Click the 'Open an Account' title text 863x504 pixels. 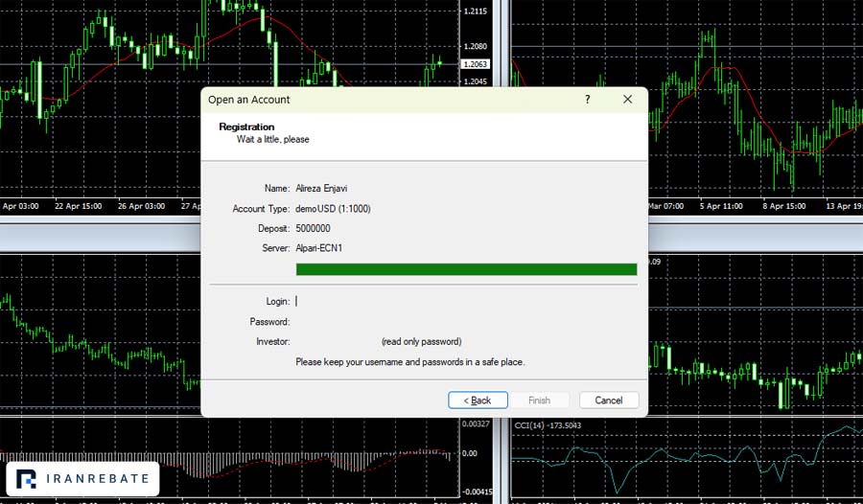(x=248, y=100)
